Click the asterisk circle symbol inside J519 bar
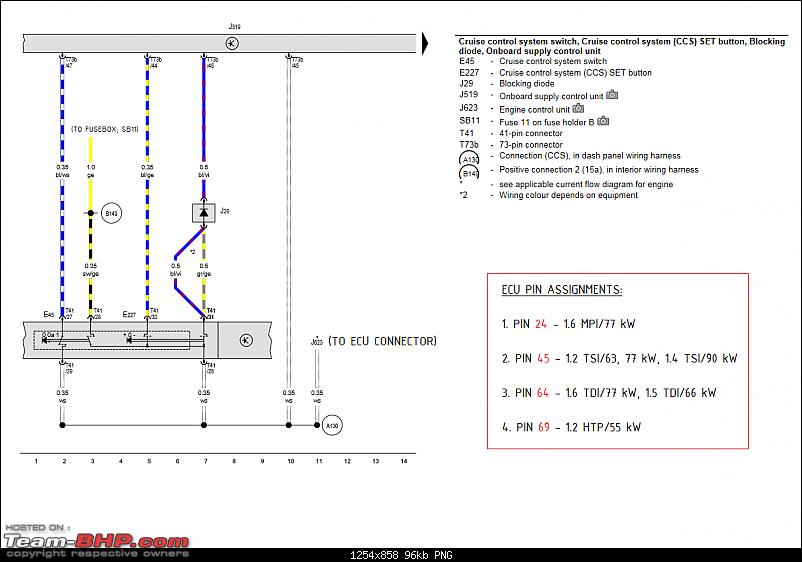The height and width of the screenshot is (562, 802). click(x=232, y=43)
